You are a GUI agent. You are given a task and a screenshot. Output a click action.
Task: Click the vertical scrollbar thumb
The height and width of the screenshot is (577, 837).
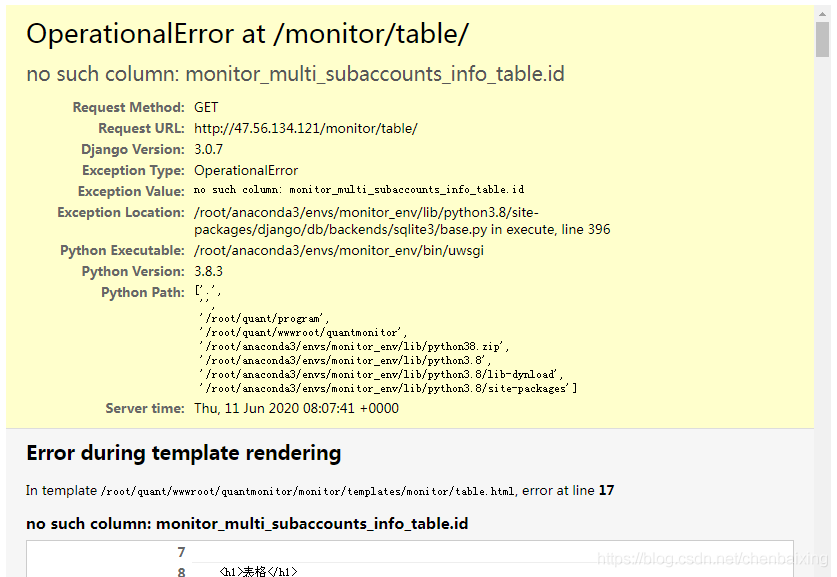pyautogui.click(x=822, y=40)
